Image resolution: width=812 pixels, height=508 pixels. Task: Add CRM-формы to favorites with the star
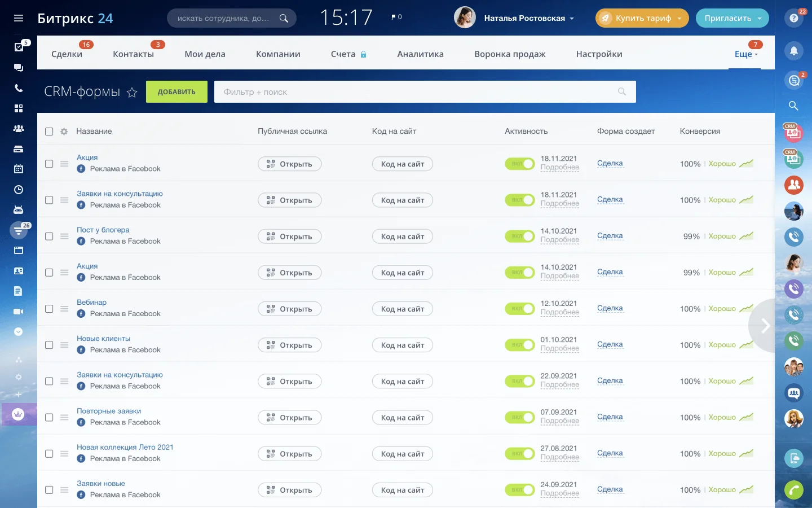coord(132,93)
